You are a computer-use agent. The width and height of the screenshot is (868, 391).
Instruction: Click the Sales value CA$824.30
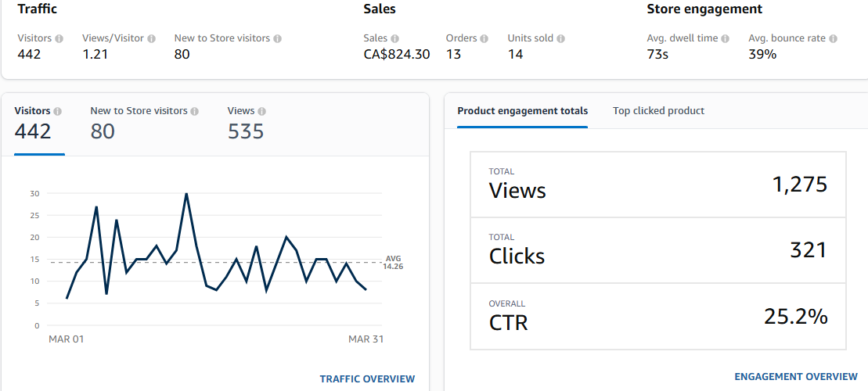(397, 54)
